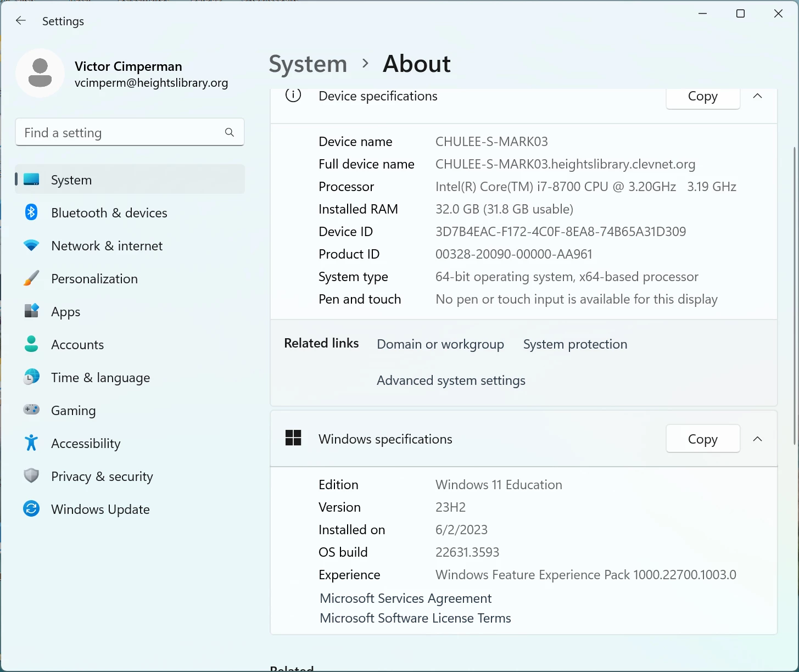The width and height of the screenshot is (799, 672).
Task: Click the vertical scrollbar on the right
Action: point(795,296)
